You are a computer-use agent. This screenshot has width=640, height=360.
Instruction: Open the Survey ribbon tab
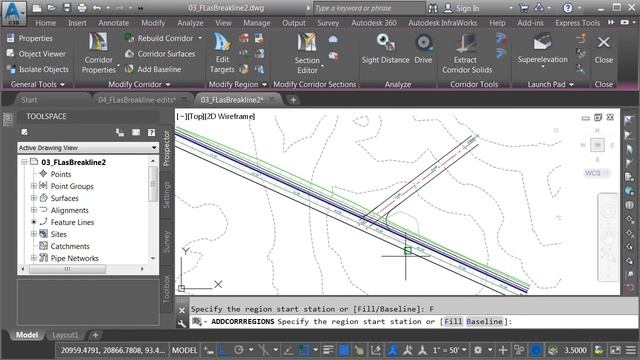pos(328,23)
